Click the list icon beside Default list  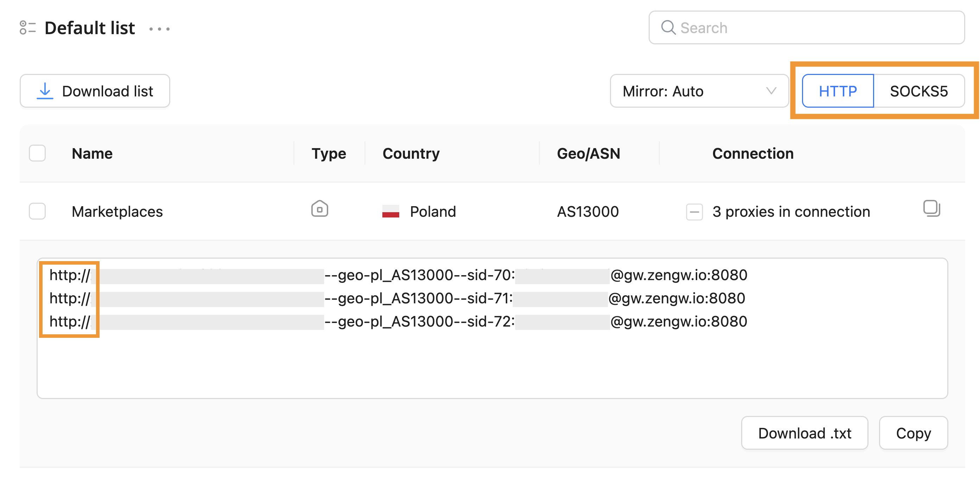pos(27,28)
